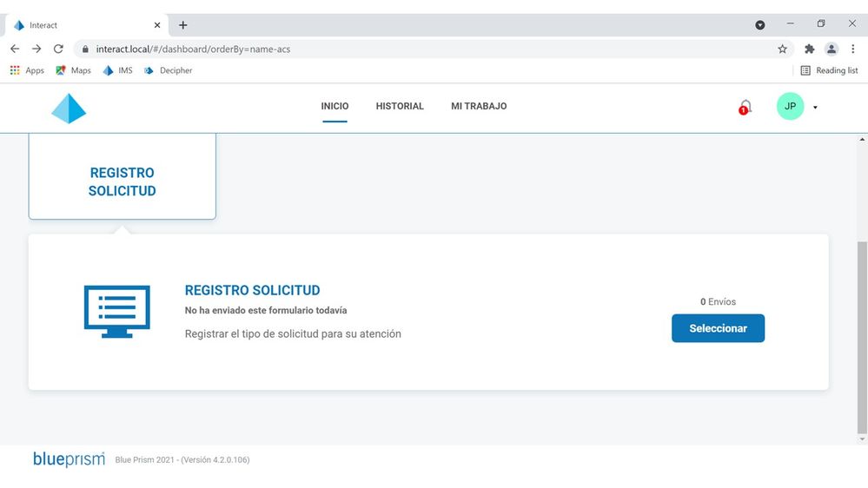
Task: Click the Blue Prism Interact logo
Action: 69,109
